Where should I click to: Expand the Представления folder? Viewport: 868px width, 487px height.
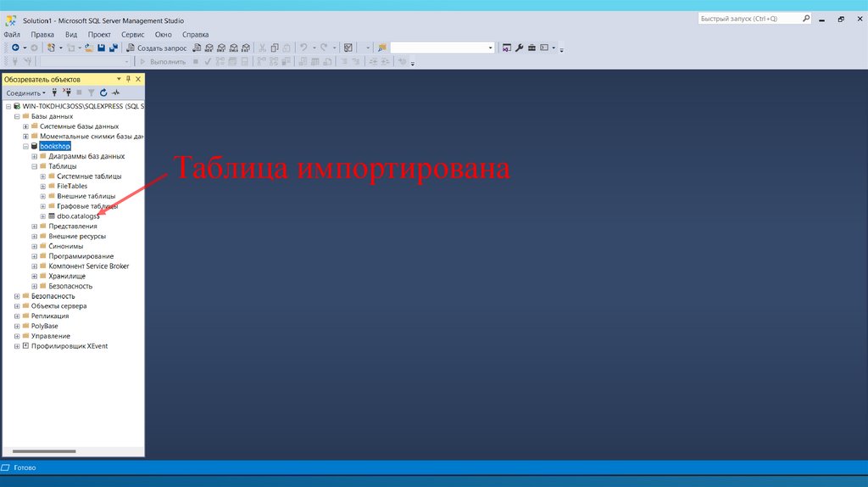(x=34, y=226)
